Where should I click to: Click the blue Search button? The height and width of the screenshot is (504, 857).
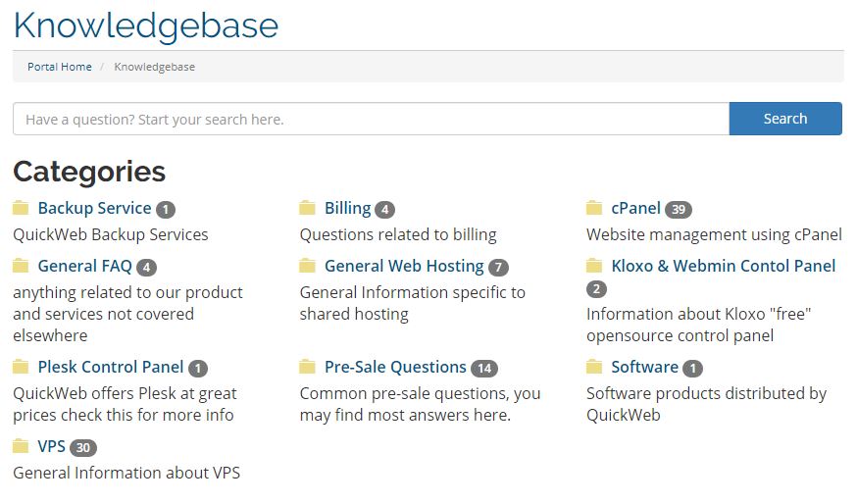[785, 119]
